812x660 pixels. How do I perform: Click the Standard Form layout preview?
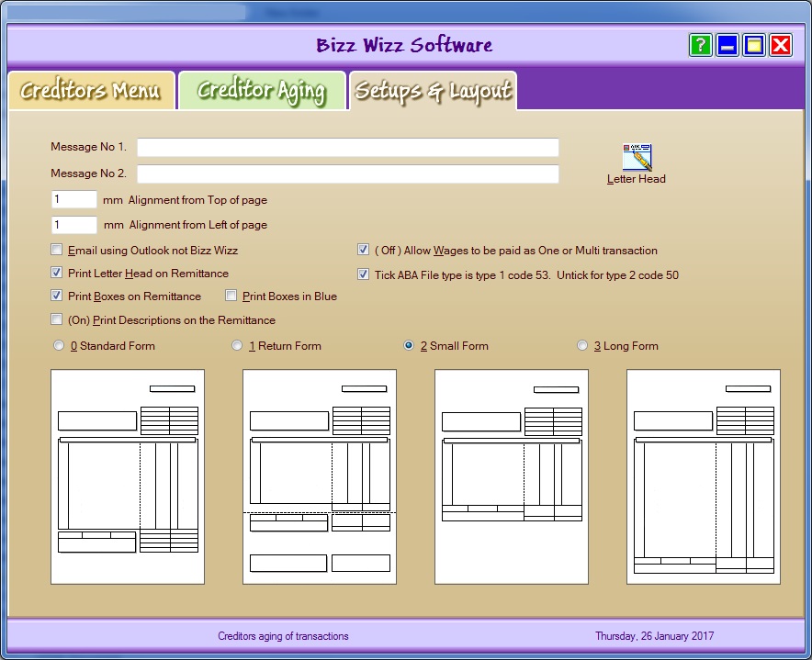tap(128, 476)
